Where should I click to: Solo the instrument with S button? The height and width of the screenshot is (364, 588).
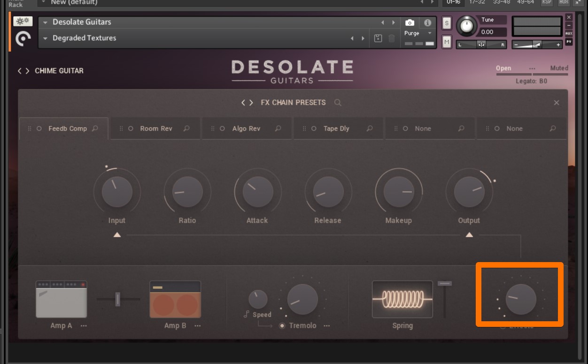click(446, 23)
